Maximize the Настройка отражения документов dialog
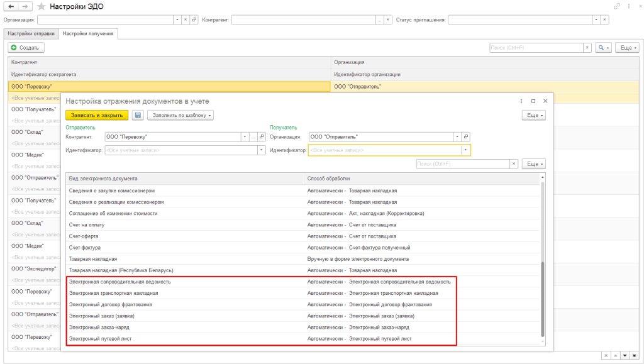644x364 pixels. [x=533, y=101]
